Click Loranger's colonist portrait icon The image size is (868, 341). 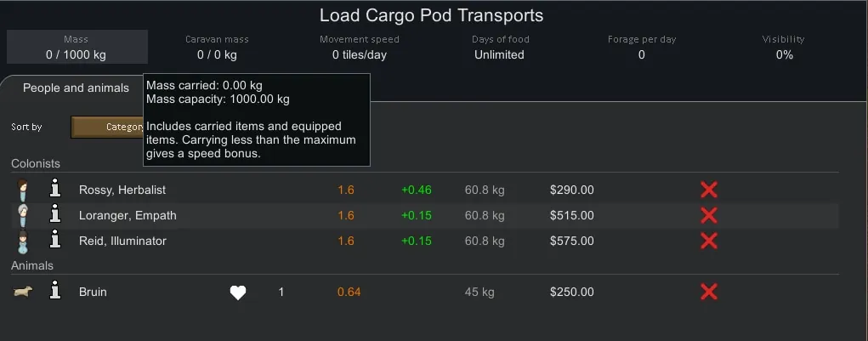23,215
